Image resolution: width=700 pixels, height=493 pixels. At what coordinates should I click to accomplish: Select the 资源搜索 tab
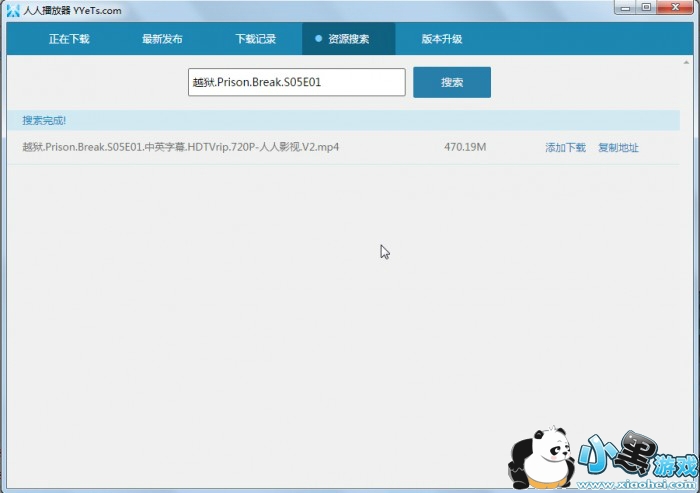click(348, 39)
